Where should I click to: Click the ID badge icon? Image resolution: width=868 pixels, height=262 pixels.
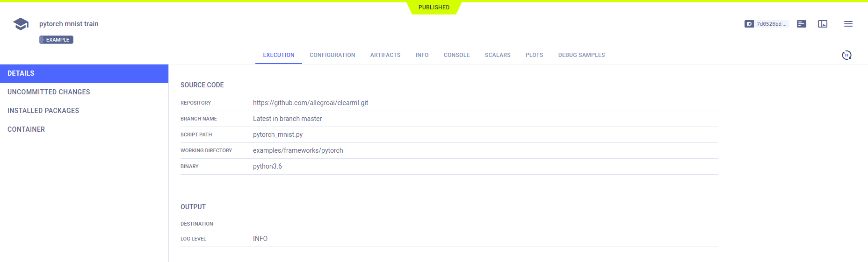pyautogui.click(x=749, y=24)
